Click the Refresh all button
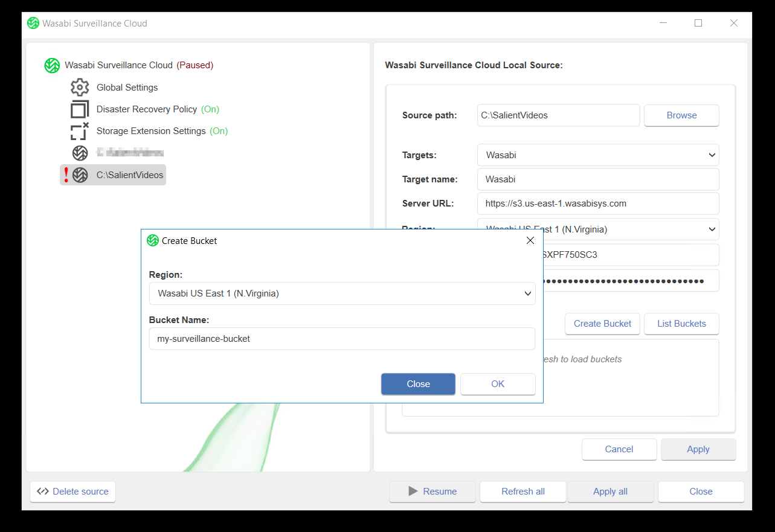The height and width of the screenshot is (532, 775). (x=523, y=492)
